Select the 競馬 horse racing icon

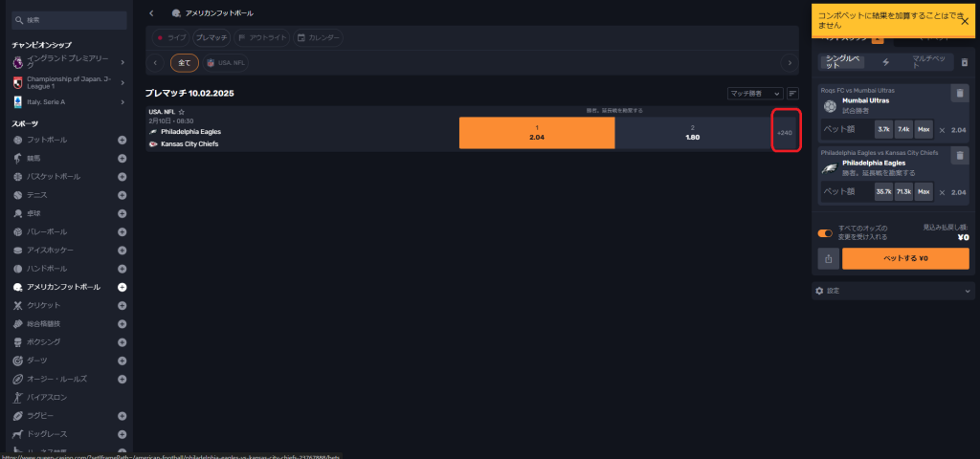[18, 158]
